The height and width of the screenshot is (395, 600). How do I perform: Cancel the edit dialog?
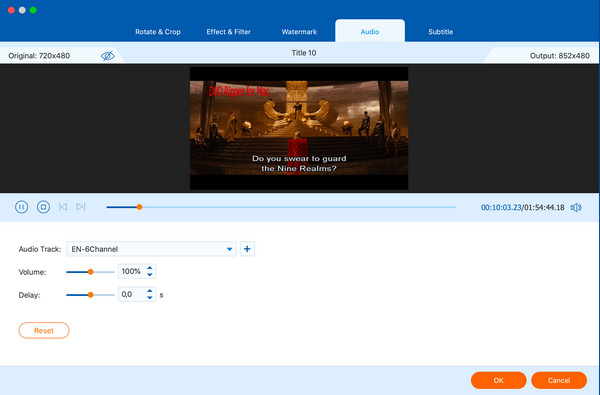click(x=559, y=380)
